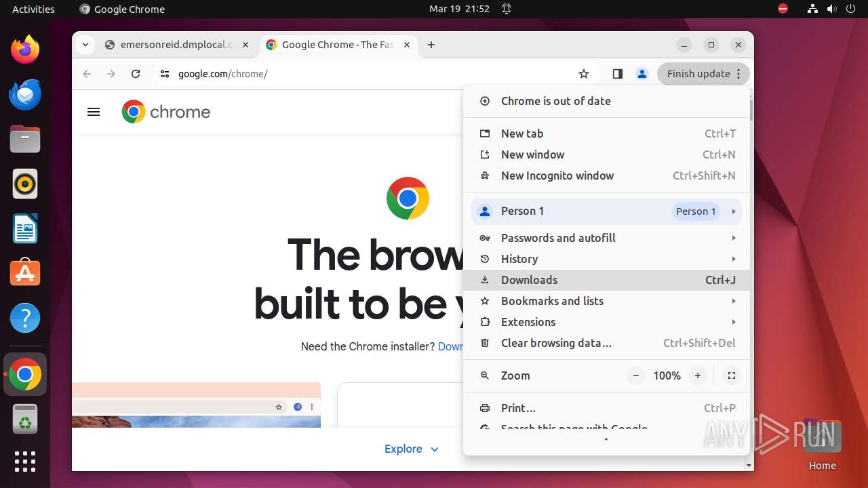Screen dimensions: 868x488
Task: Choose Print from menu
Action: click(606, 408)
